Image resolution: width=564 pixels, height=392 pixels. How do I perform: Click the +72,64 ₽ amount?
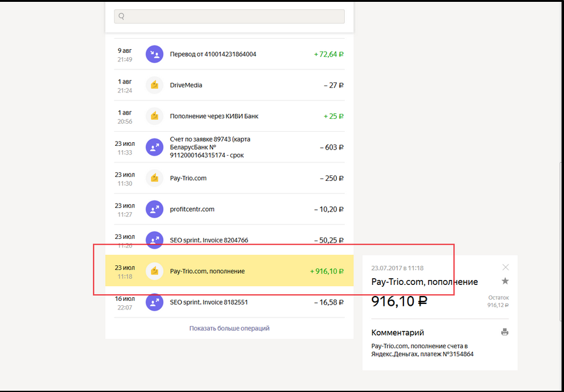pos(329,54)
